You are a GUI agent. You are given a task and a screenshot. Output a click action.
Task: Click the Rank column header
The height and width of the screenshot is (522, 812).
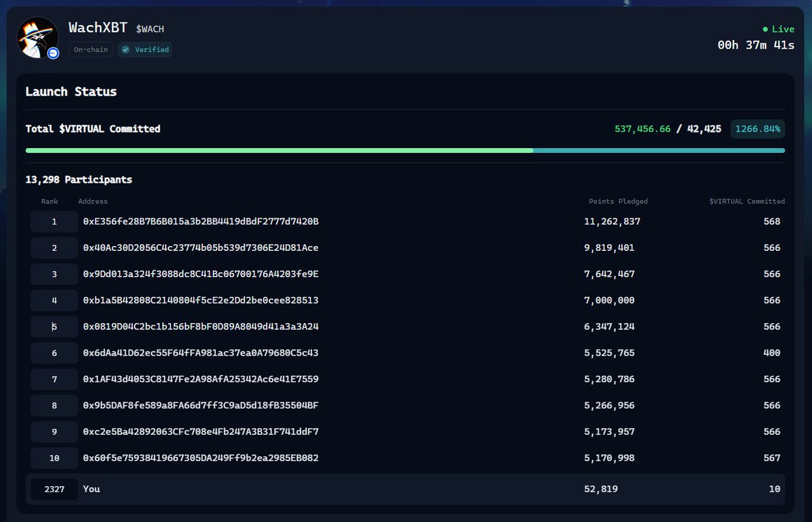[x=49, y=201]
